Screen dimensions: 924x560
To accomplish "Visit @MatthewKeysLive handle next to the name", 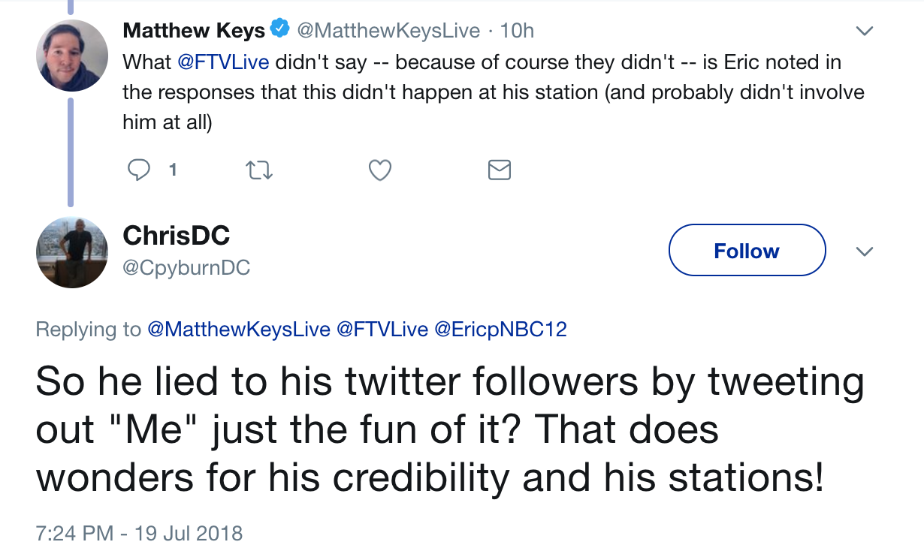I will 388,31.
